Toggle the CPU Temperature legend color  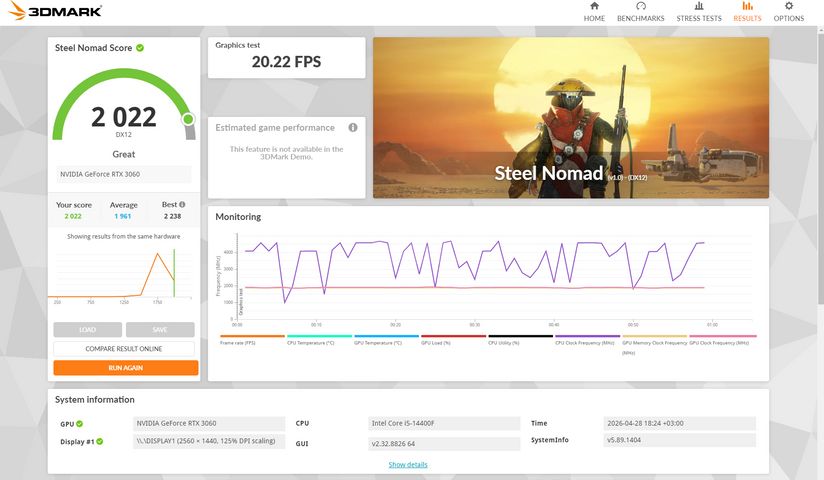click(x=320, y=336)
